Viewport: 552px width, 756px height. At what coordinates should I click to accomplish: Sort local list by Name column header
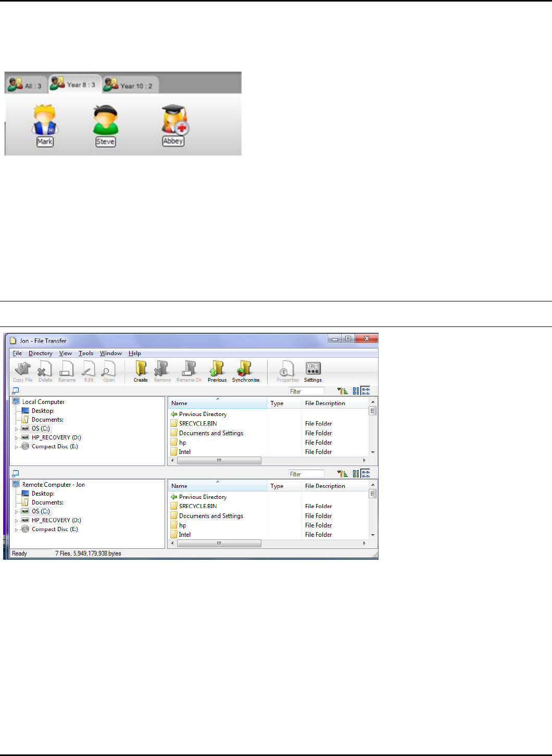pyautogui.click(x=218, y=403)
